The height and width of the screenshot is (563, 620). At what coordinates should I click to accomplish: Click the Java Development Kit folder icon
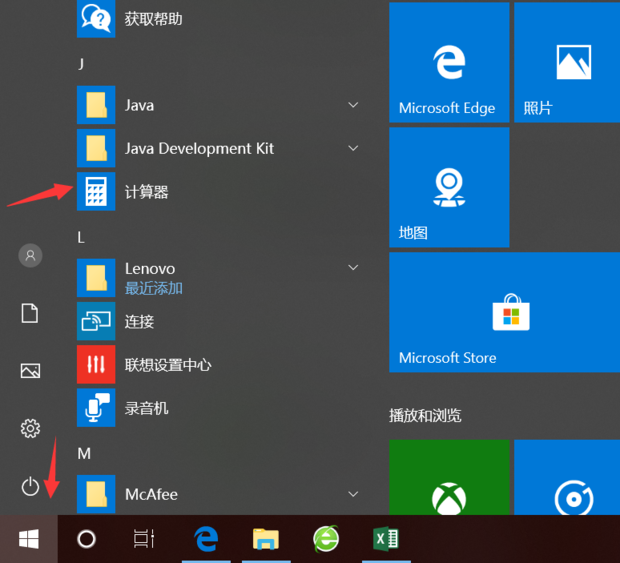[96, 148]
